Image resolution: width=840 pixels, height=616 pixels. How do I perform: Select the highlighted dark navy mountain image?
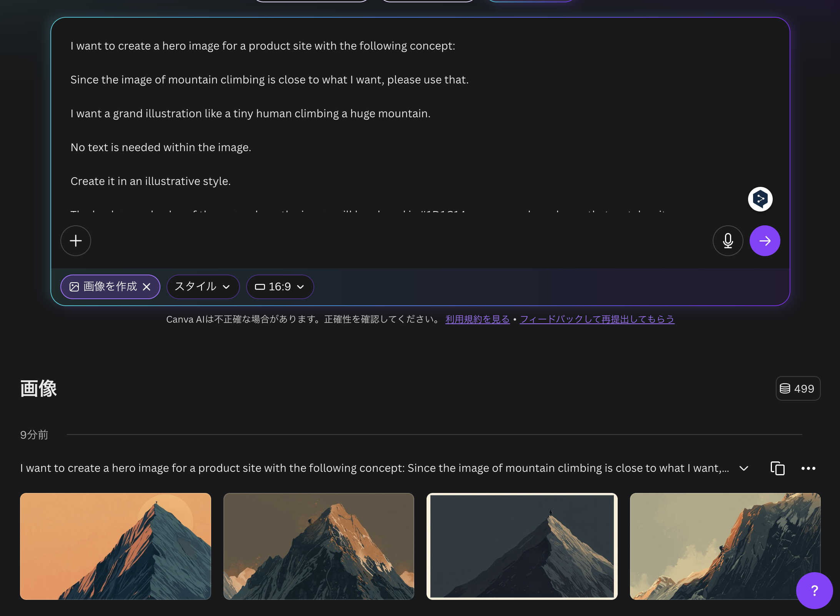click(522, 546)
